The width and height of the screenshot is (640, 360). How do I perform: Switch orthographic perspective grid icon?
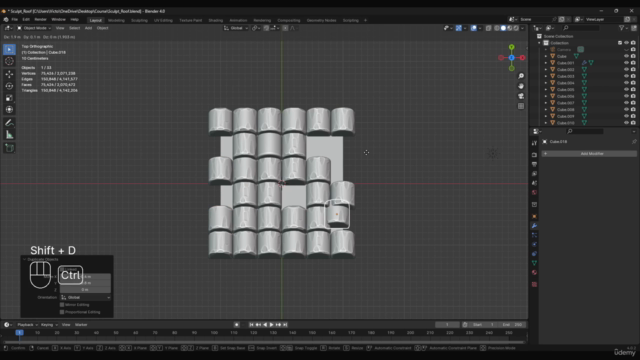pos(521,106)
